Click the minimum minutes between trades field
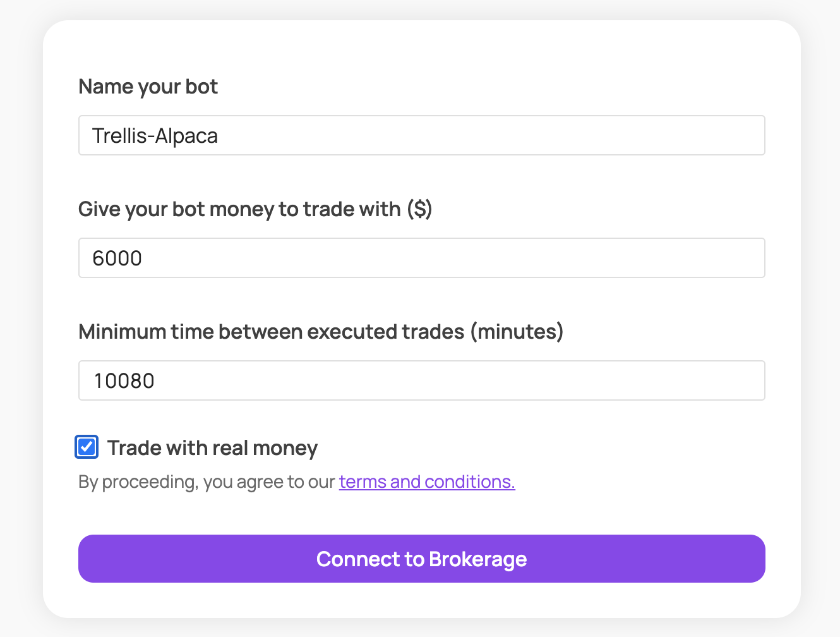The height and width of the screenshot is (637, 840). (x=421, y=380)
